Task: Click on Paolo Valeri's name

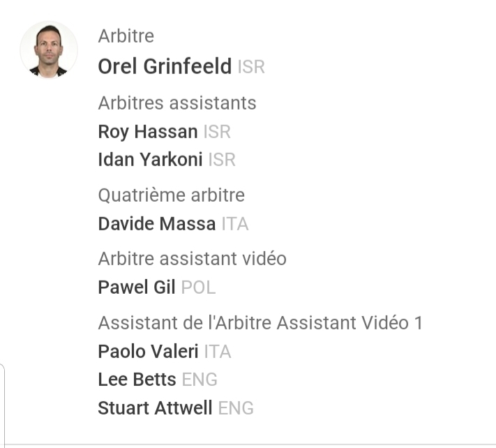Action: [149, 352]
